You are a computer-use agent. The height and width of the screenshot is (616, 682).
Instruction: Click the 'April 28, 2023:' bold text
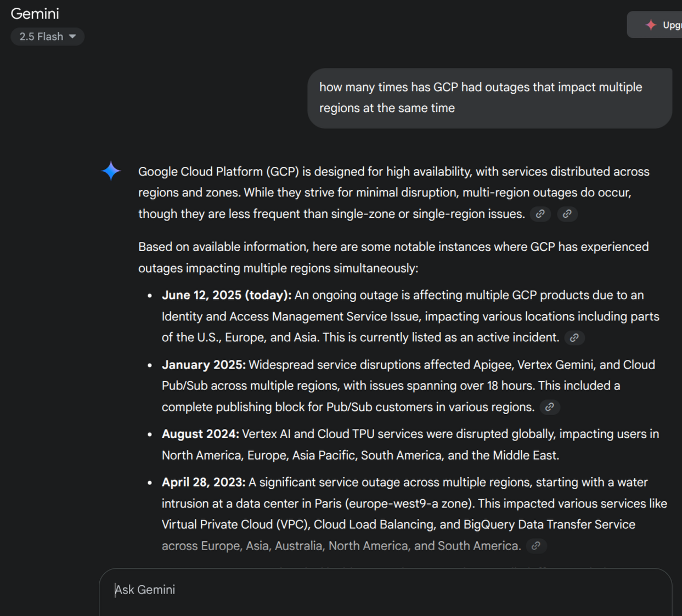pyautogui.click(x=204, y=482)
